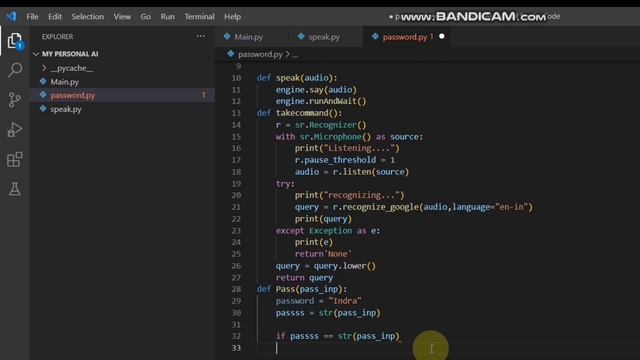Click the EXPLORER panel title
This screenshot has width=640, height=360.
coord(57,37)
